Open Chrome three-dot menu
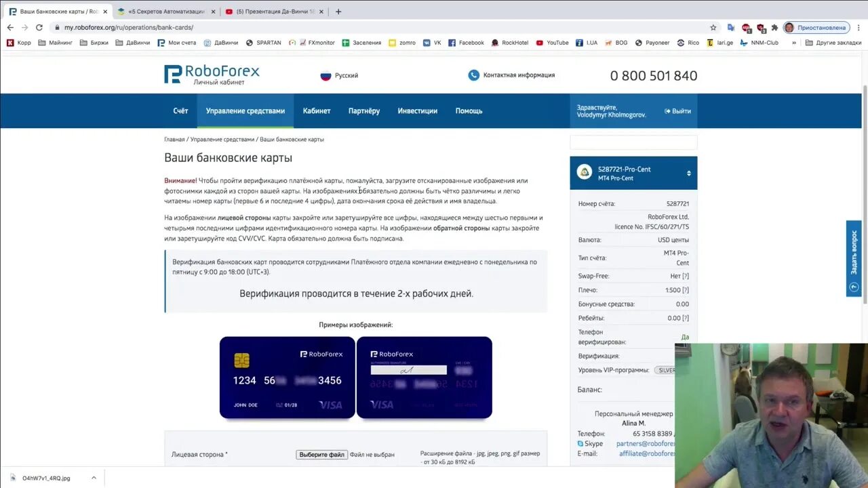 [859, 27]
